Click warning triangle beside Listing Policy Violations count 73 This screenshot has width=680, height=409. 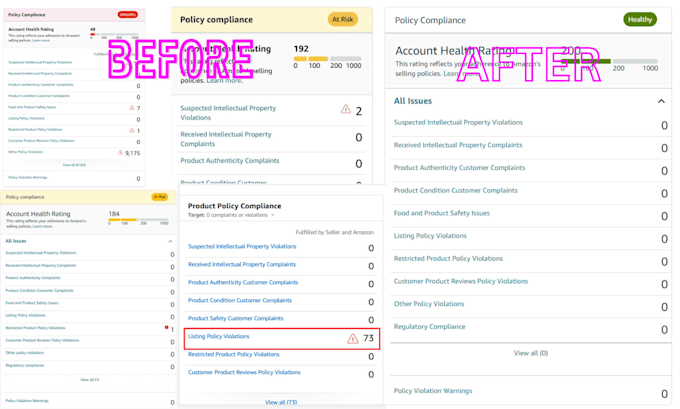[353, 338]
